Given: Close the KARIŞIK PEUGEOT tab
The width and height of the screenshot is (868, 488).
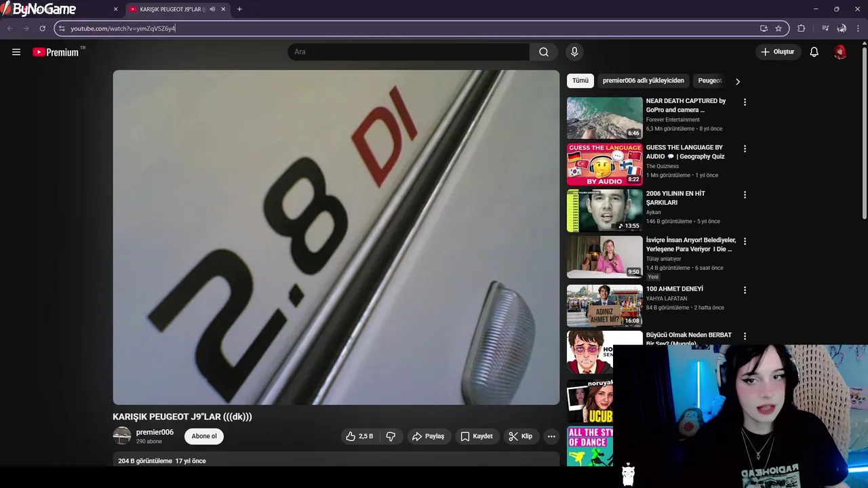Looking at the screenshot, I should (x=223, y=9).
